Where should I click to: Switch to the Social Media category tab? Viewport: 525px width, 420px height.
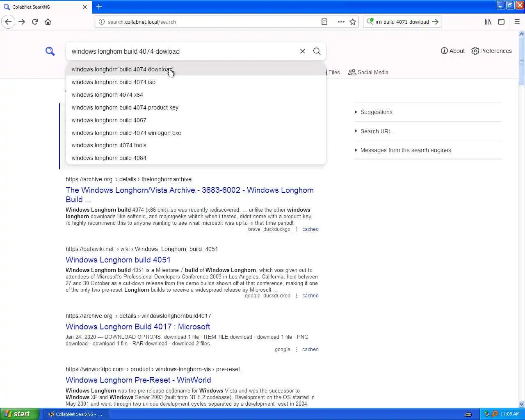click(x=368, y=72)
